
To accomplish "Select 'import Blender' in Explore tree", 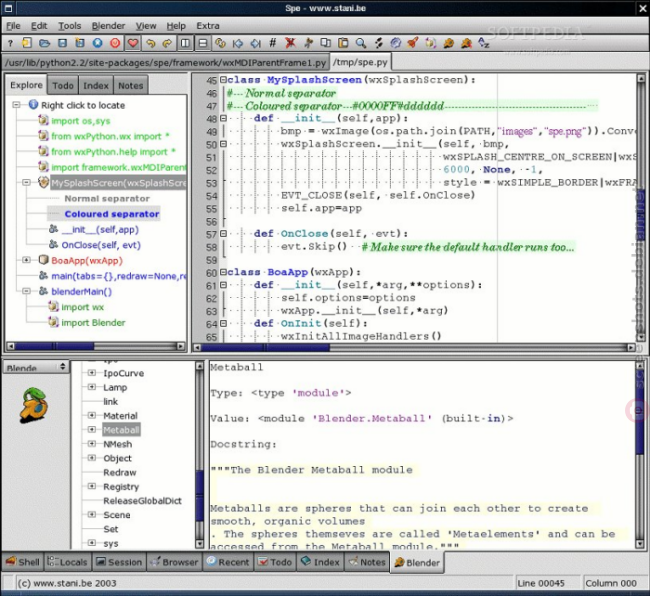I will [x=93, y=322].
